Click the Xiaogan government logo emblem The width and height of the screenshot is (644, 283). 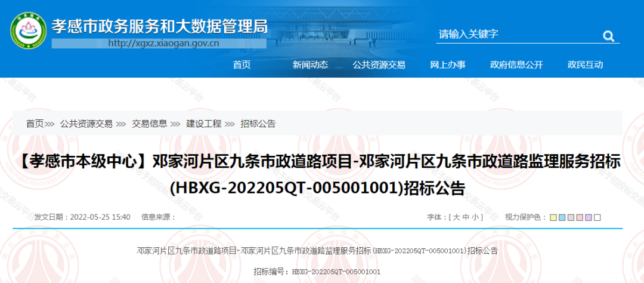[27, 32]
